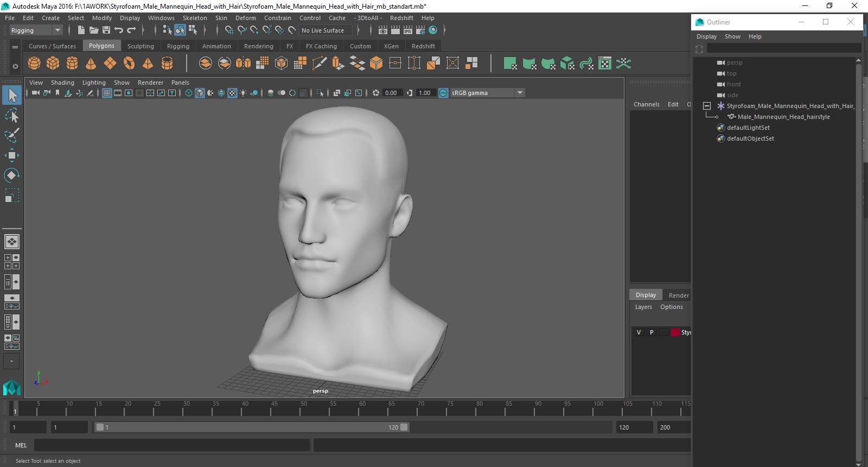Create a polygon pipe from the shelf

point(167,64)
